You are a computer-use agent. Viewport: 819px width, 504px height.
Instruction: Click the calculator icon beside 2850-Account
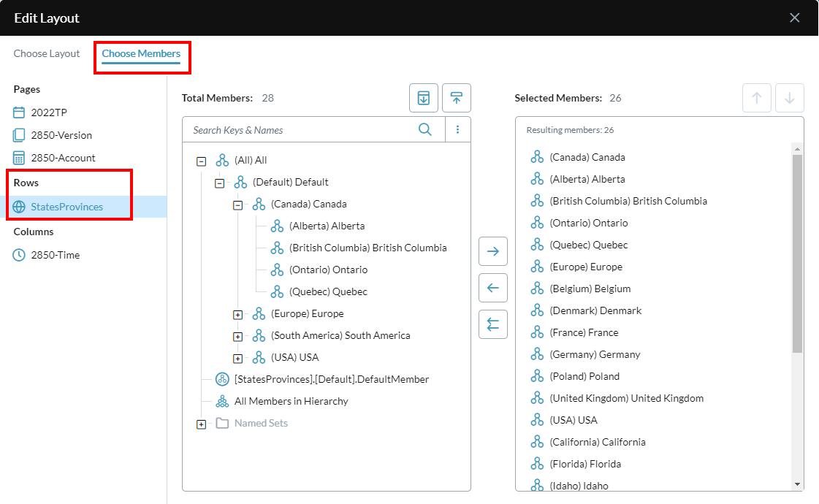(19, 158)
